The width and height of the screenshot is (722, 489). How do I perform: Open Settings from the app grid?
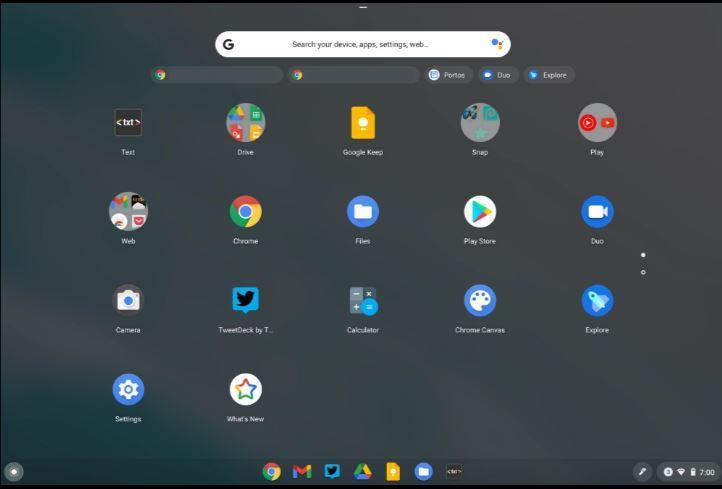tap(128, 390)
